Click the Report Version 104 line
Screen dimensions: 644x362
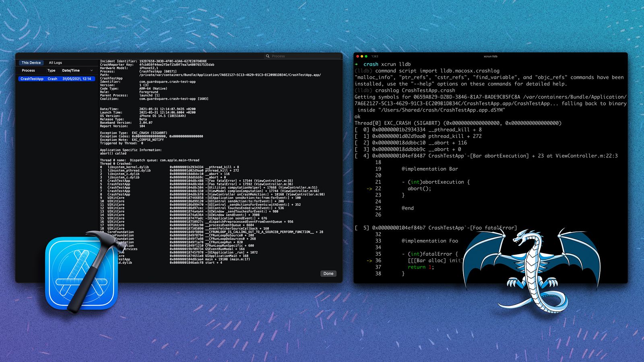[122, 126]
